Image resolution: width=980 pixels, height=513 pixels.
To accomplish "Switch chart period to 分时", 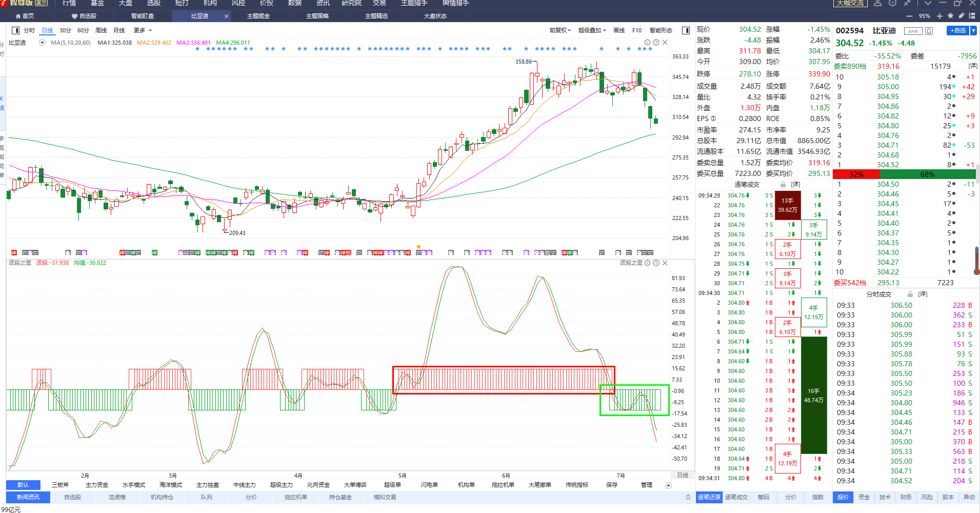I will (29, 30).
